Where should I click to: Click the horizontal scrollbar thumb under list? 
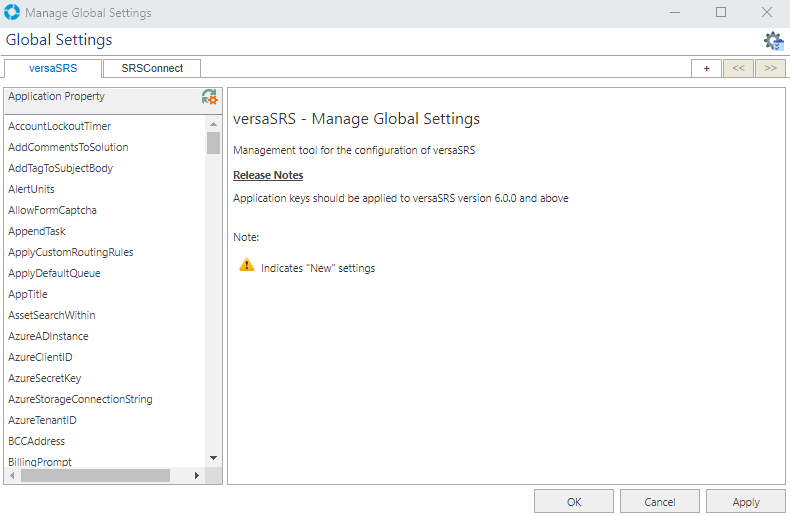coord(95,475)
